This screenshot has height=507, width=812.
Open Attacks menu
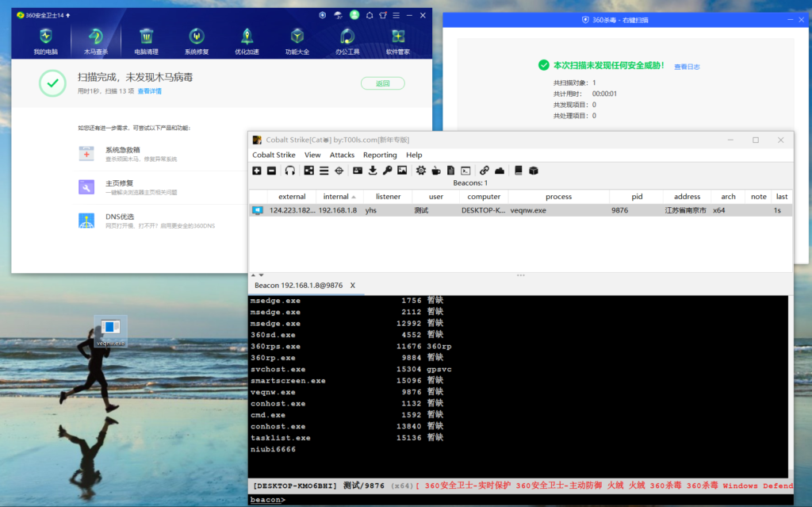(x=343, y=155)
